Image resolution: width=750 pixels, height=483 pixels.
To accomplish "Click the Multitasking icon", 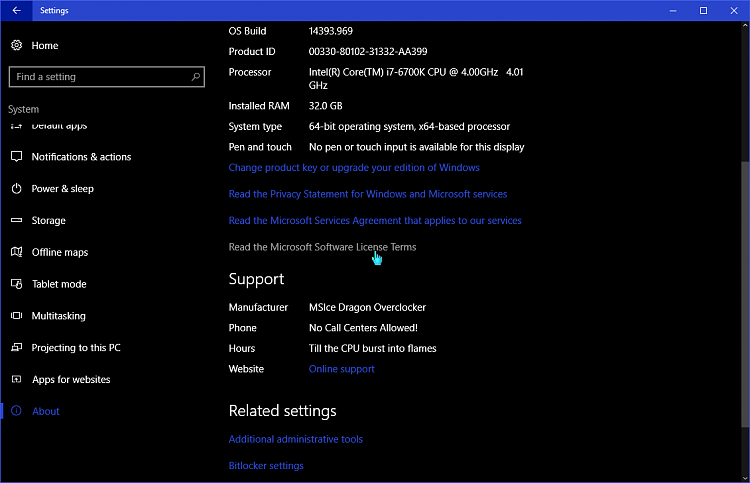I will 17,315.
